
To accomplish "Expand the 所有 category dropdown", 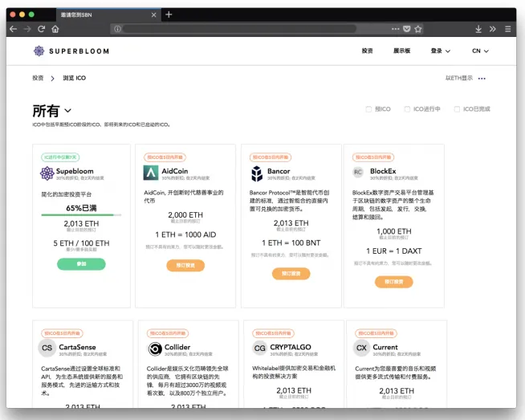I will pos(52,111).
